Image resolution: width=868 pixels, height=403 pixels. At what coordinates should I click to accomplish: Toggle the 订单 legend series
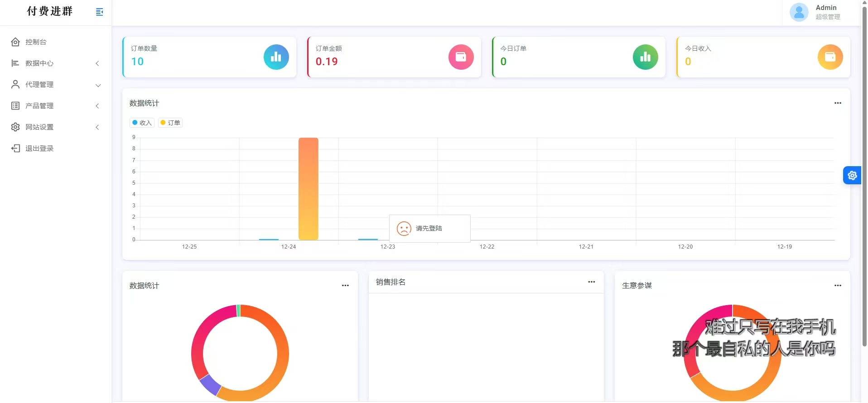tap(170, 123)
